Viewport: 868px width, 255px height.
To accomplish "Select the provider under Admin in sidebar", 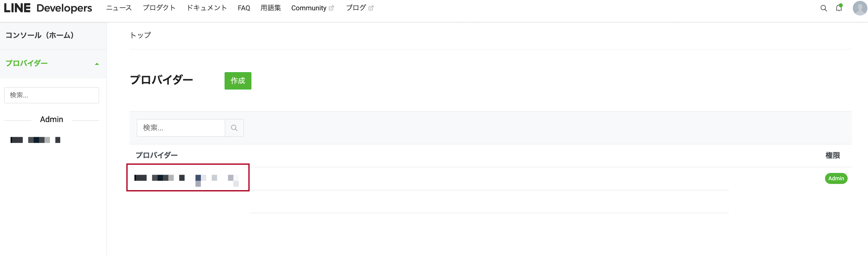I will (x=35, y=140).
